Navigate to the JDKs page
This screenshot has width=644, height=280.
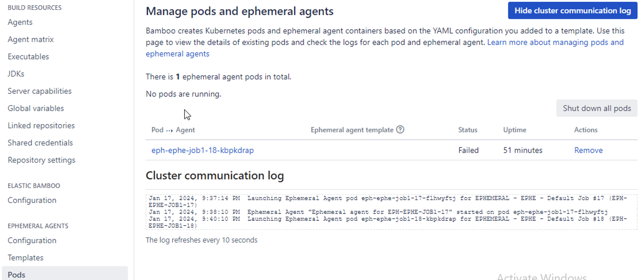coord(16,74)
